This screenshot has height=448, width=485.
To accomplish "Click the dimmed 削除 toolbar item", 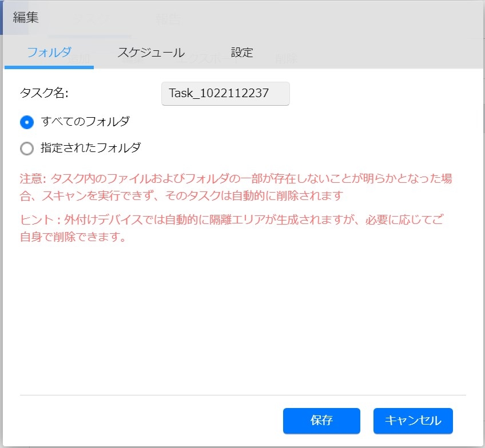I will click(x=285, y=58).
